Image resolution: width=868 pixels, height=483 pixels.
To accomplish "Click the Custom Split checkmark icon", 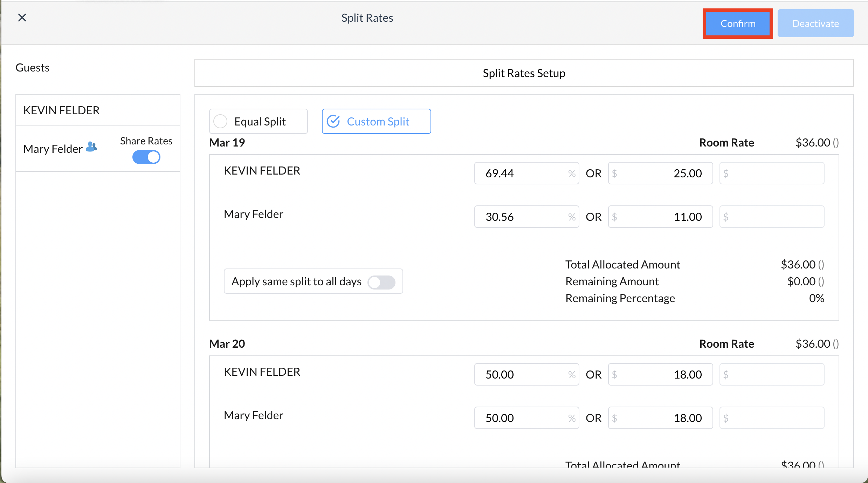I will tap(333, 121).
